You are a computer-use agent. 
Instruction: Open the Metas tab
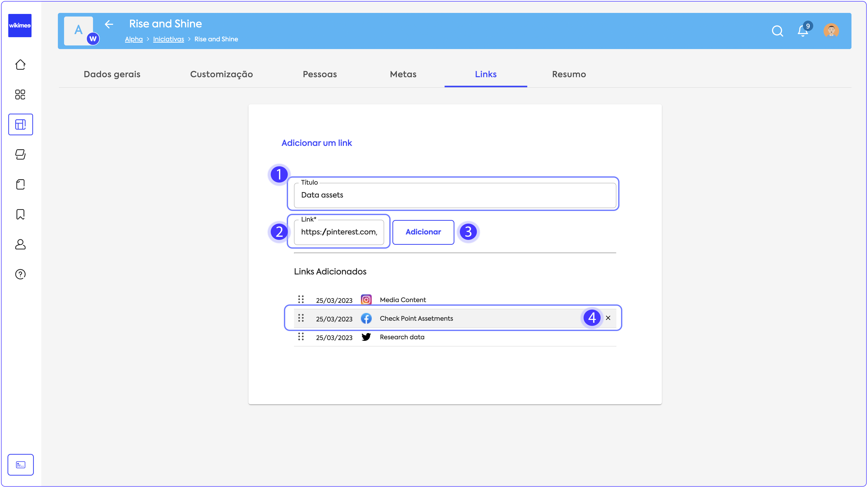[x=403, y=74]
